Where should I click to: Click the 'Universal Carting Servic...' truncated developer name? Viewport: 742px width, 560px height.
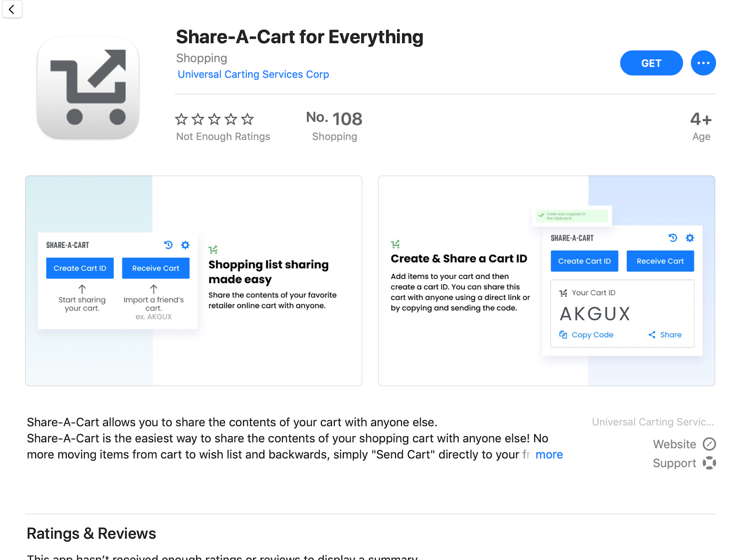[653, 422]
